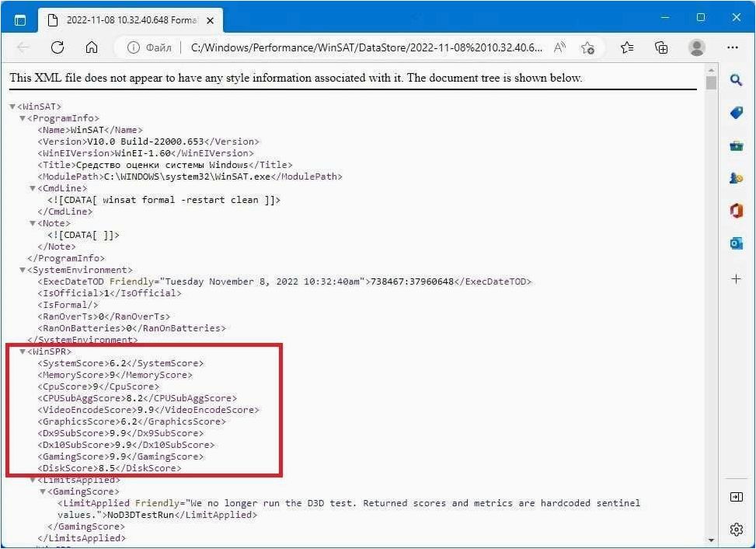Open the user profile avatar
This screenshot has width=756, height=549.
pos(697,47)
